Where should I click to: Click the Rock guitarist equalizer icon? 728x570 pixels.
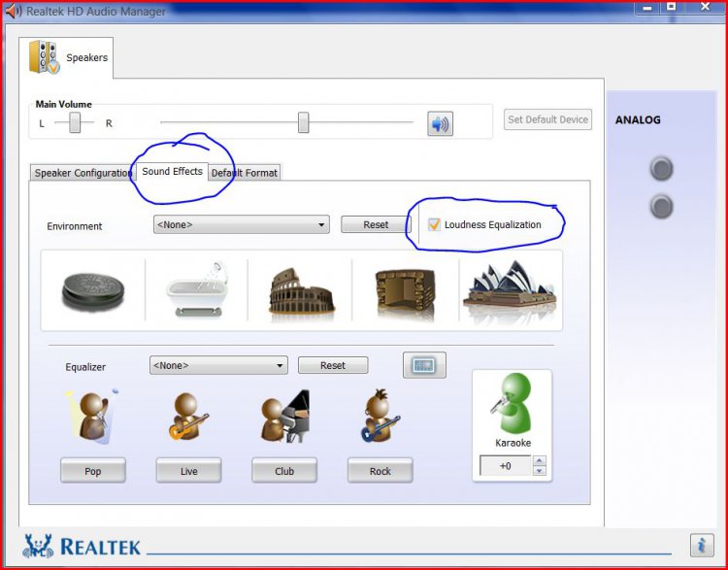(x=381, y=416)
